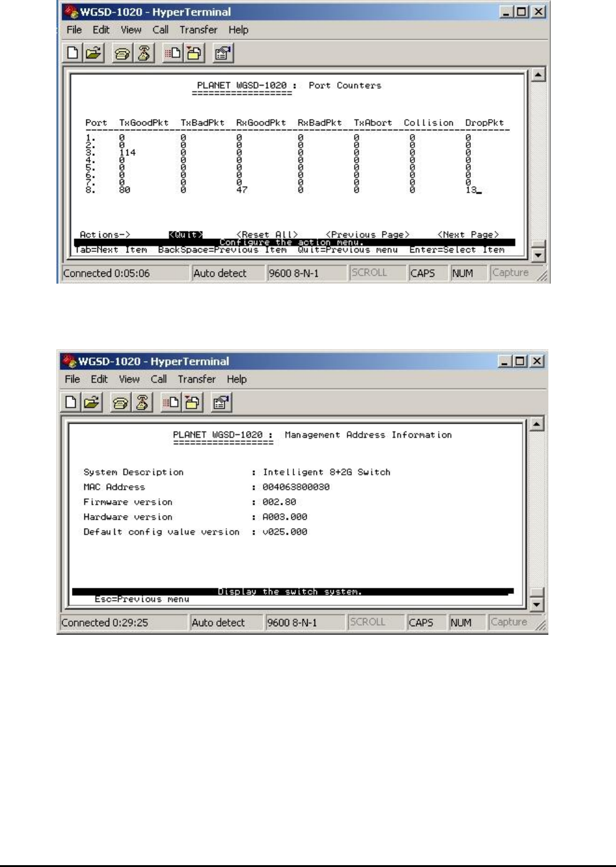Click Send icon in Port Counters window toolbar
This screenshot has height=867, width=616.
click(x=172, y=53)
